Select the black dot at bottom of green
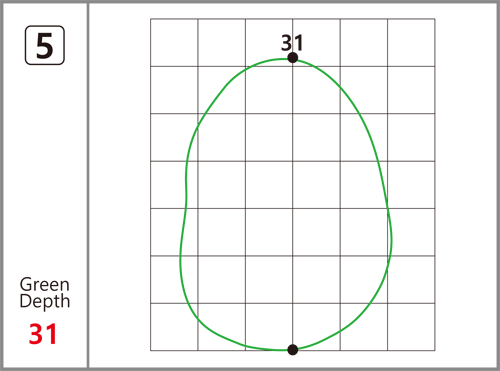Screen dimensions: 500x371 click(292, 350)
